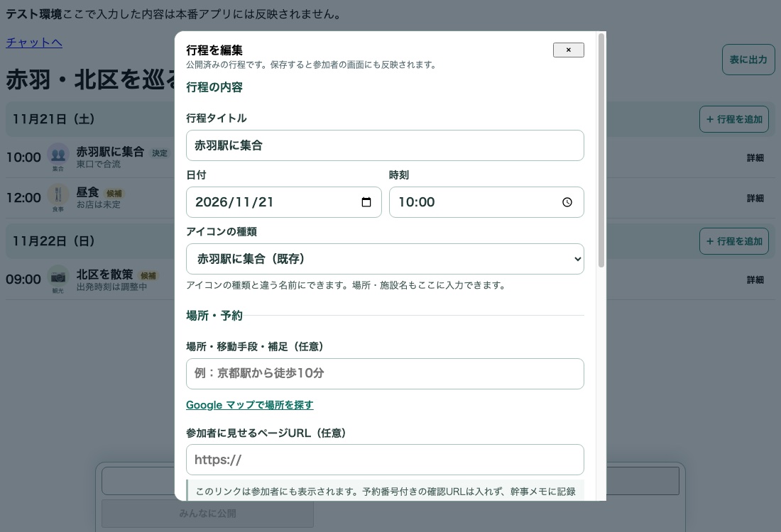Open 詳細 for 北区を散策 row
Image resolution: width=781 pixels, height=532 pixels.
click(755, 279)
